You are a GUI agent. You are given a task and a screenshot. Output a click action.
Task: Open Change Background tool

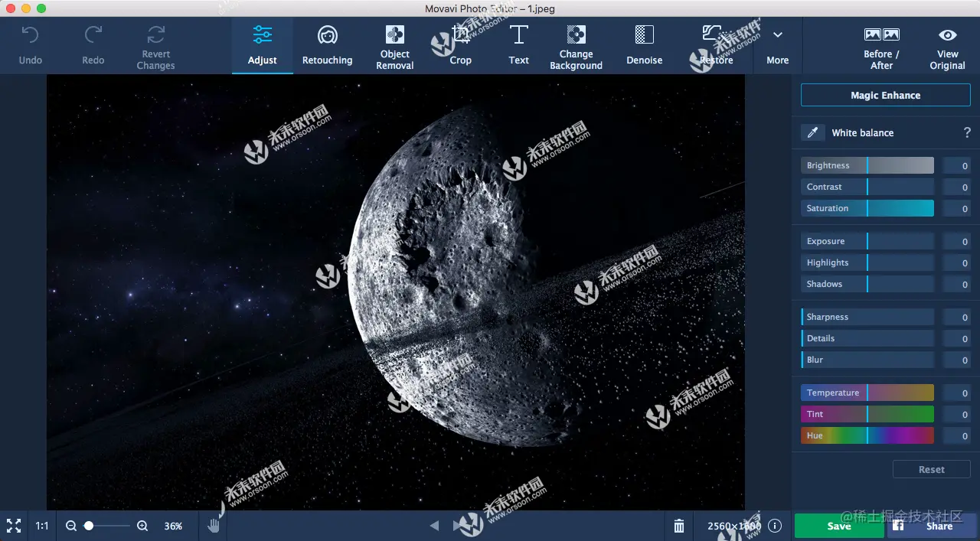[x=576, y=45]
